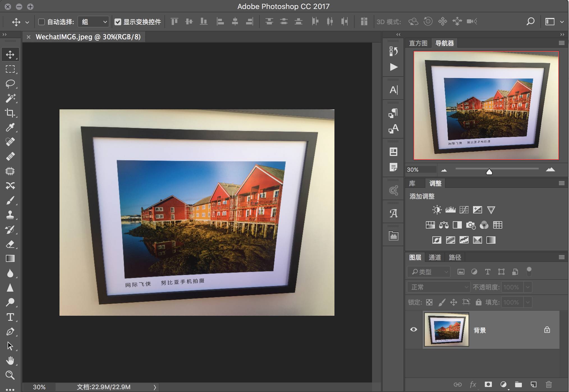
Task: Select the Lasso tool
Action: 10,84
